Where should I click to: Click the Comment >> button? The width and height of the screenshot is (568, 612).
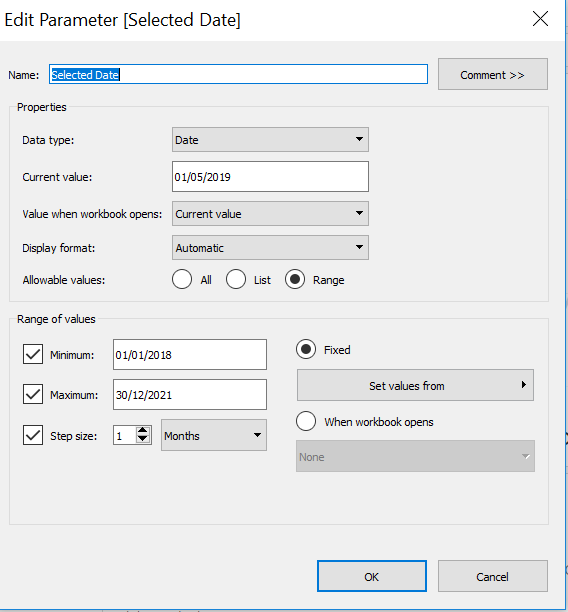point(493,74)
